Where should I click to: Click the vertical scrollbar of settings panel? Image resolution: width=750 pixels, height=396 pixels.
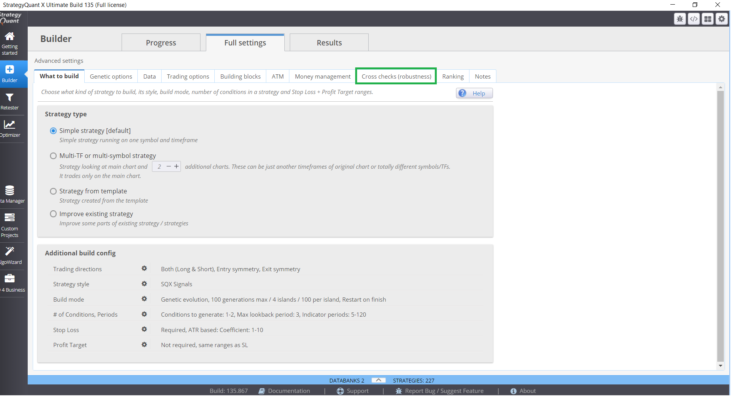click(720, 226)
